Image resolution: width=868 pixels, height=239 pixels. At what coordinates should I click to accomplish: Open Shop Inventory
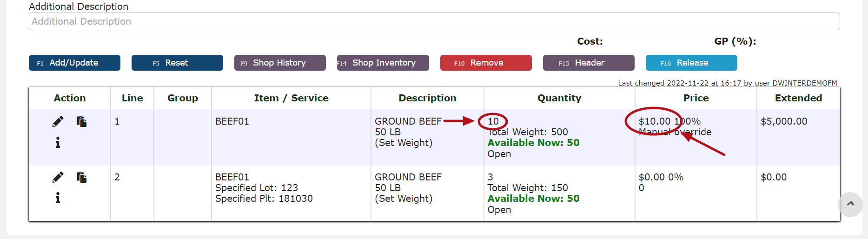pyautogui.click(x=383, y=63)
